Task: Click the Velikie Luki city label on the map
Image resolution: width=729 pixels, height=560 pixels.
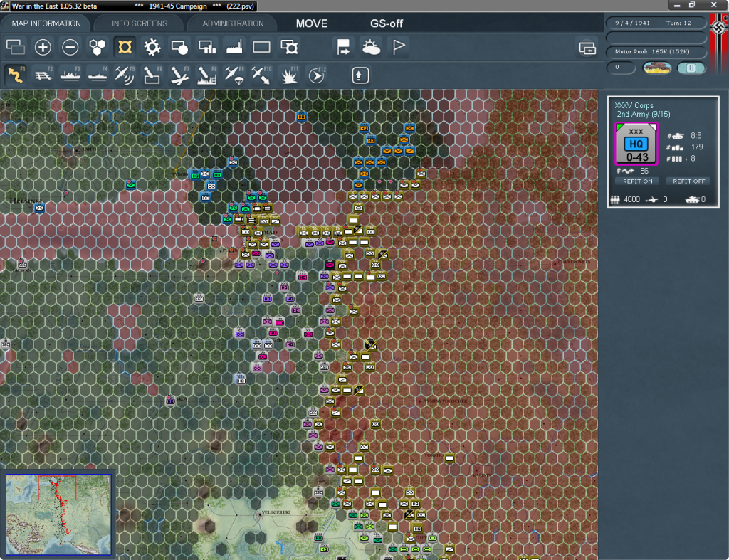Action: [x=276, y=512]
